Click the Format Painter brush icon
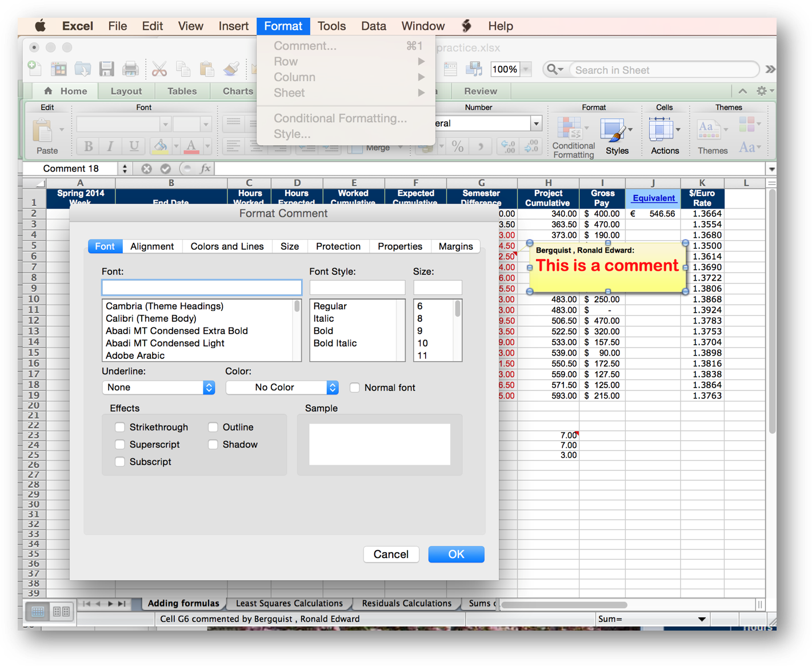 231,69
